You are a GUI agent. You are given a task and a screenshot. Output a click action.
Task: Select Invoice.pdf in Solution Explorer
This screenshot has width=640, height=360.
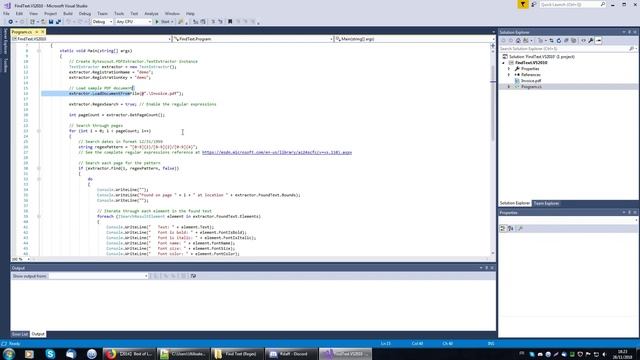click(x=531, y=81)
